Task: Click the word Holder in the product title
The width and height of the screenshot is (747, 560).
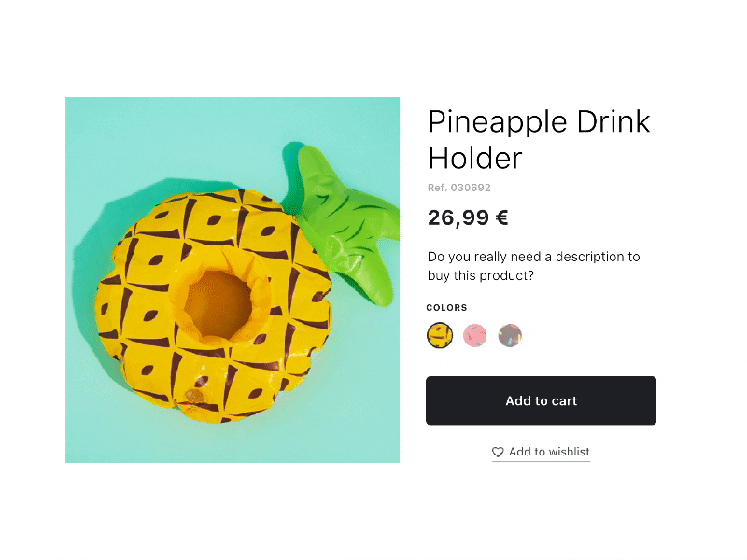Action: coord(473,158)
